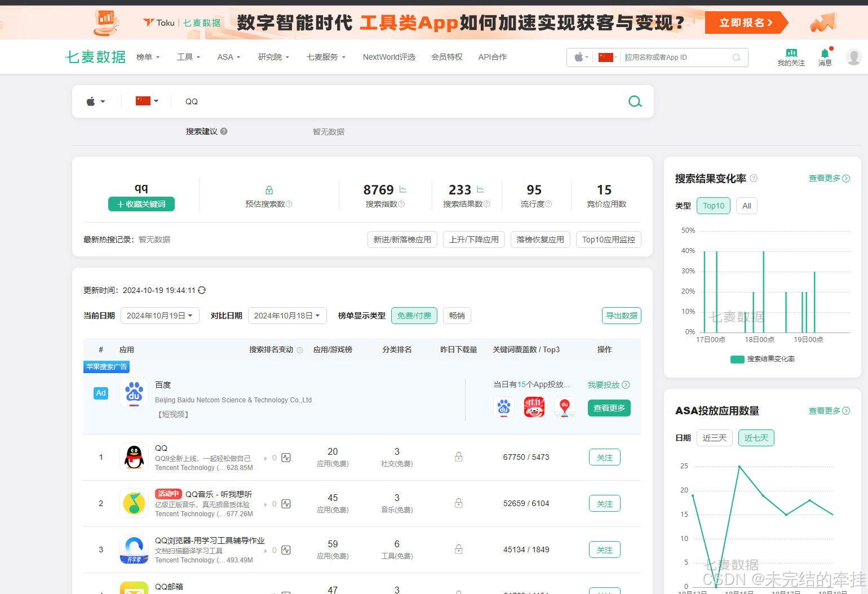This screenshot has height=594, width=868.
Task: Open 上升/下降应用 view
Action: click(474, 240)
